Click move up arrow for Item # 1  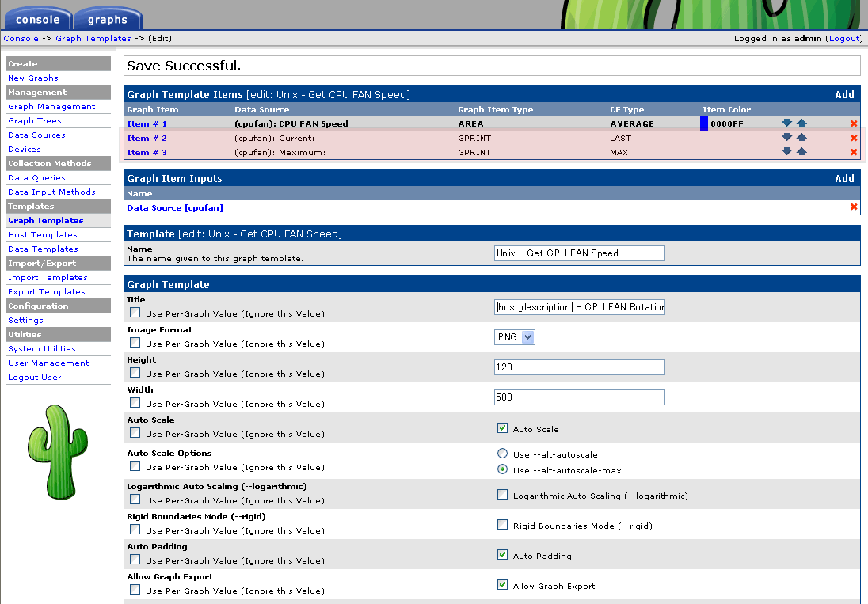pos(801,123)
